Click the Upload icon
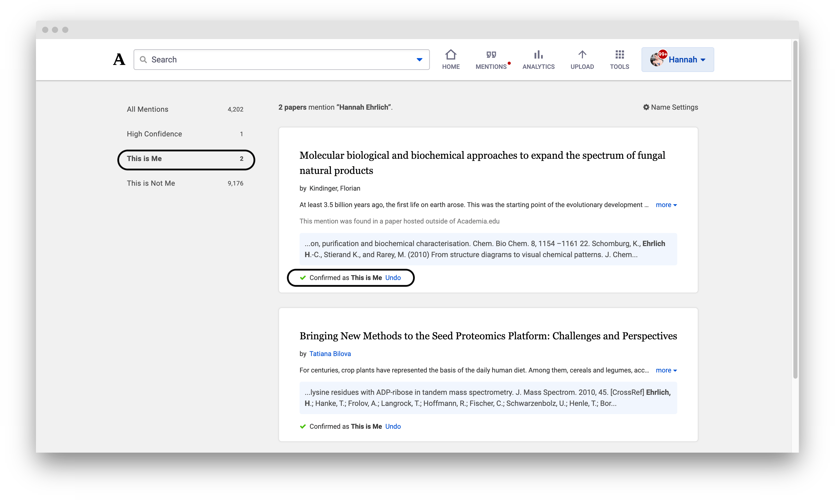Screen dimensions: 835x504 582,59
